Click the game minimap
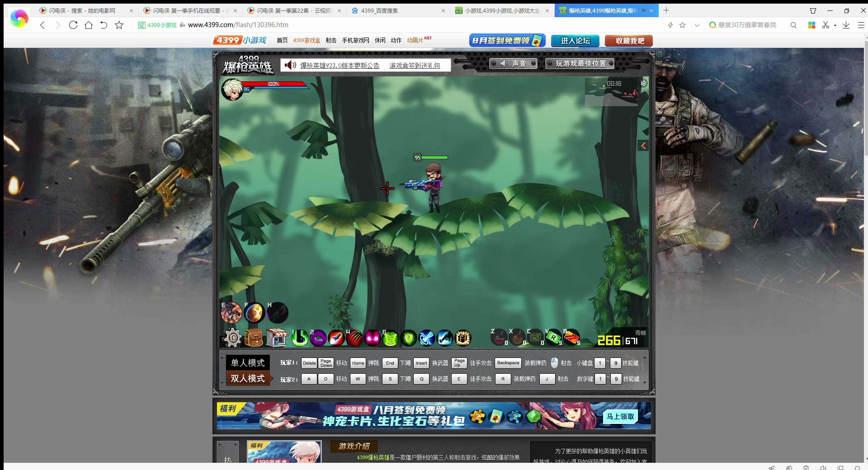Image resolution: width=868 pixels, height=470 pixels. [611, 92]
